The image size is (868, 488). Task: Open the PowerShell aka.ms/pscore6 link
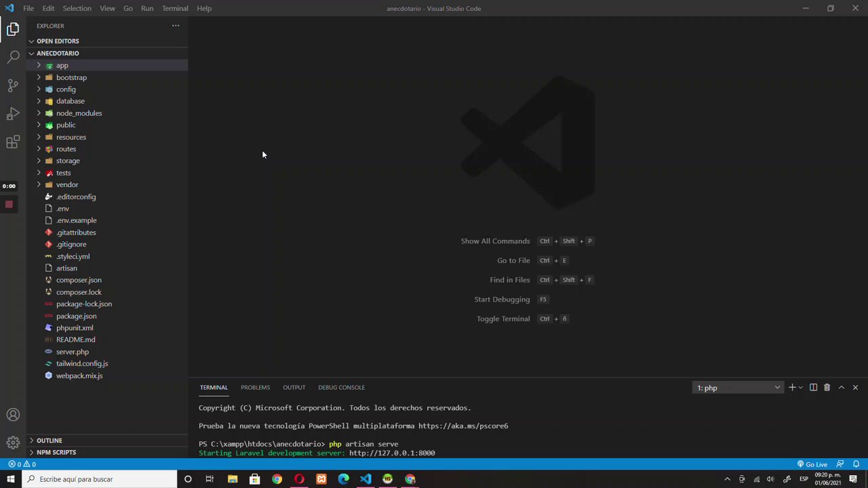(x=463, y=426)
